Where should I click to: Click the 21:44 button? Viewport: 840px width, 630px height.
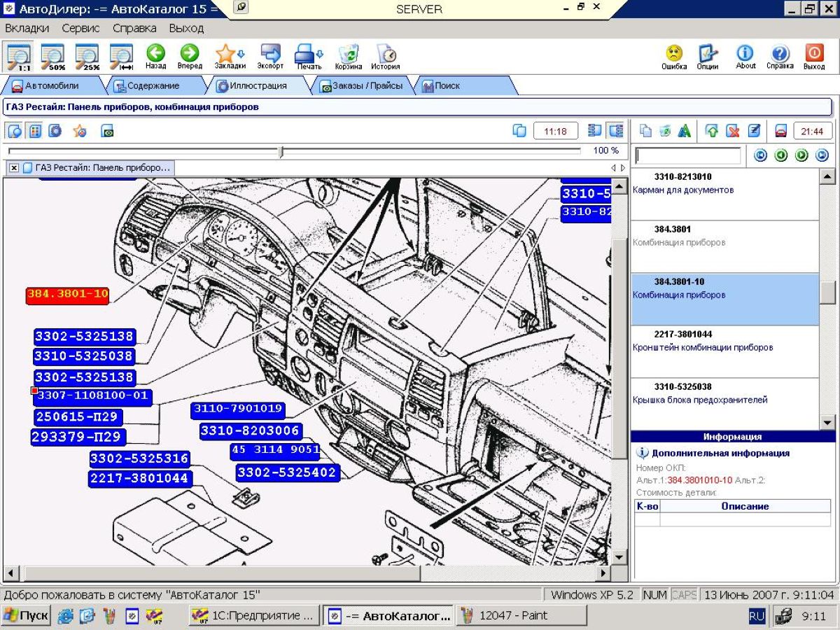click(813, 131)
